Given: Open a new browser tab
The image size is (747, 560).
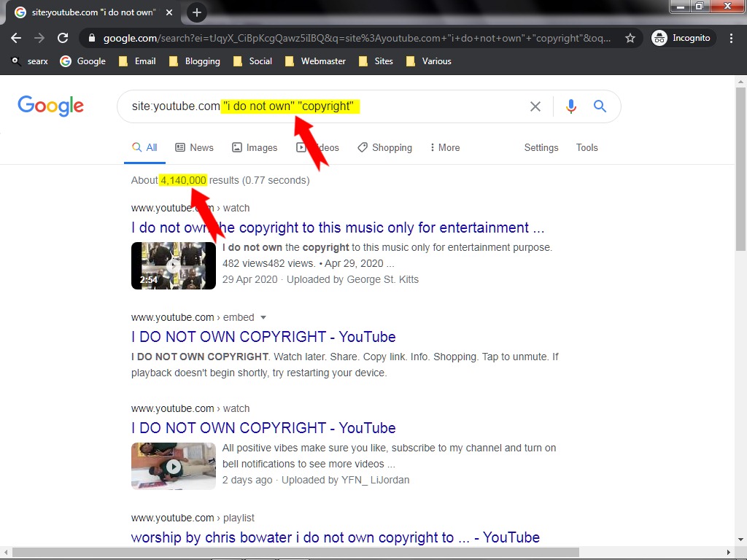Looking at the screenshot, I should pyautogui.click(x=197, y=12).
